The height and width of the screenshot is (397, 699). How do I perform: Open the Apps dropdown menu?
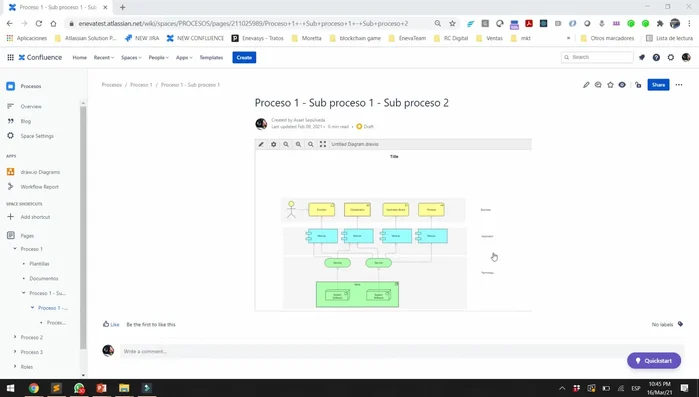(184, 57)
